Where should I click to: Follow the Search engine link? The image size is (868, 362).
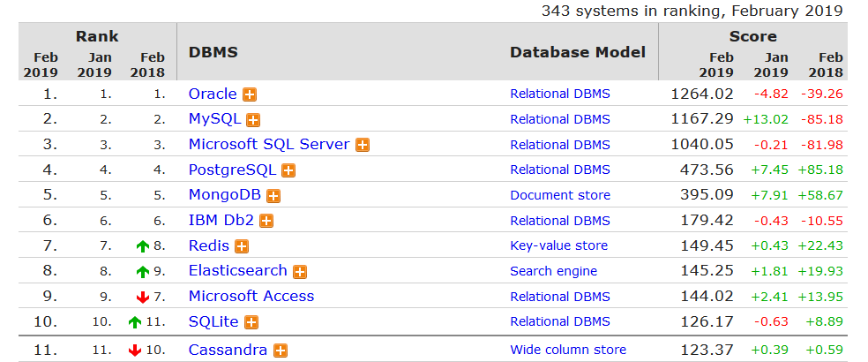[554, 272]
